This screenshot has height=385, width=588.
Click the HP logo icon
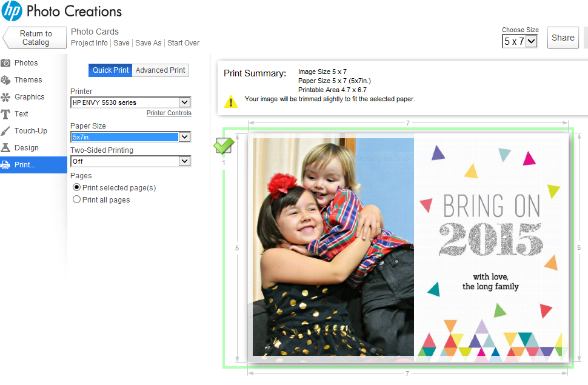coord(12,11)
